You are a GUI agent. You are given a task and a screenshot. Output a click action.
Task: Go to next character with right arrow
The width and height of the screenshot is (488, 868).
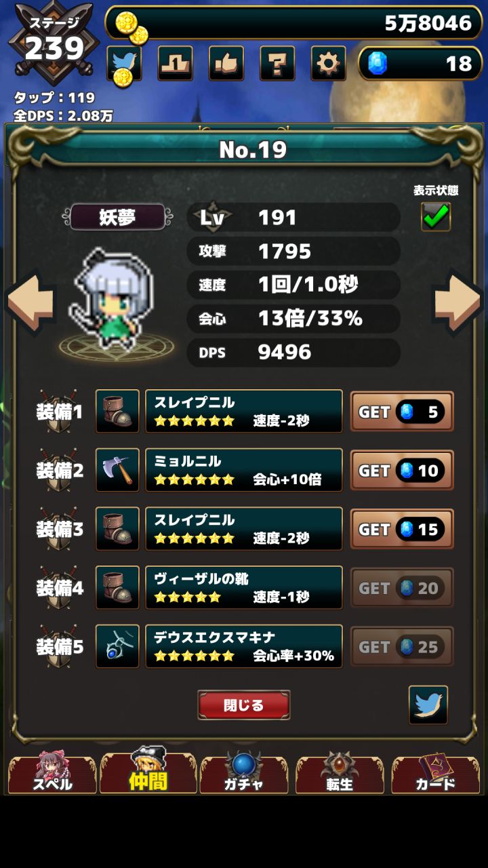point(457,302)
